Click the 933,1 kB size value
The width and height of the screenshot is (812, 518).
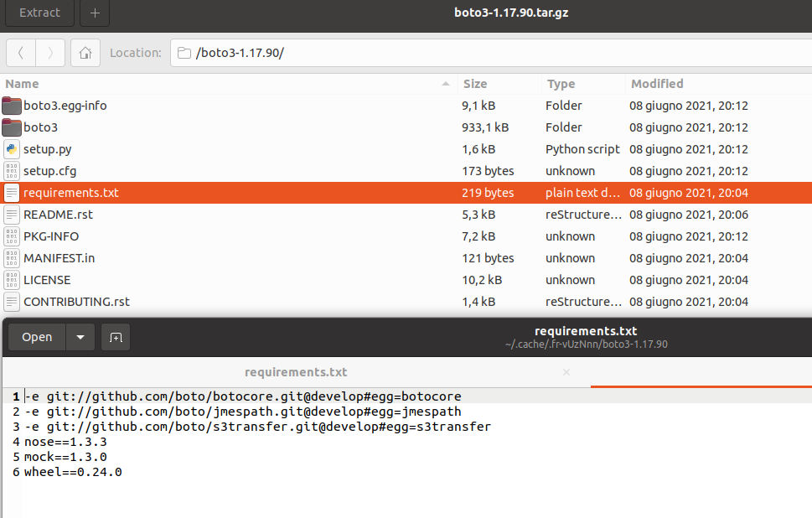pos(485,127)
